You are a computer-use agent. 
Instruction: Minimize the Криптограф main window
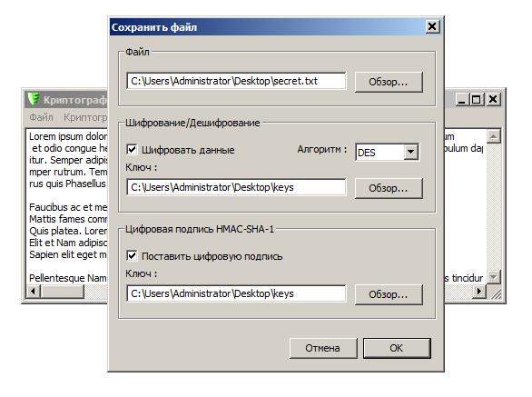[462, 100]
